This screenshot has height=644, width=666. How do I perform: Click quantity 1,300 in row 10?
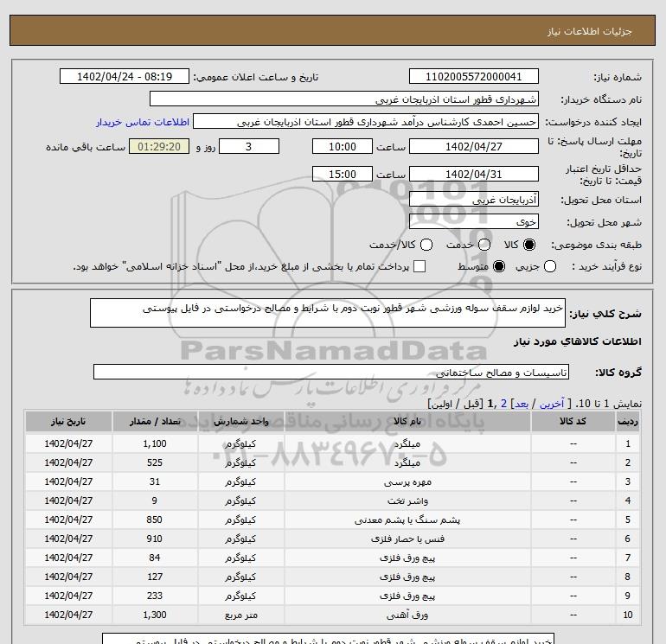tap(155, 615)
